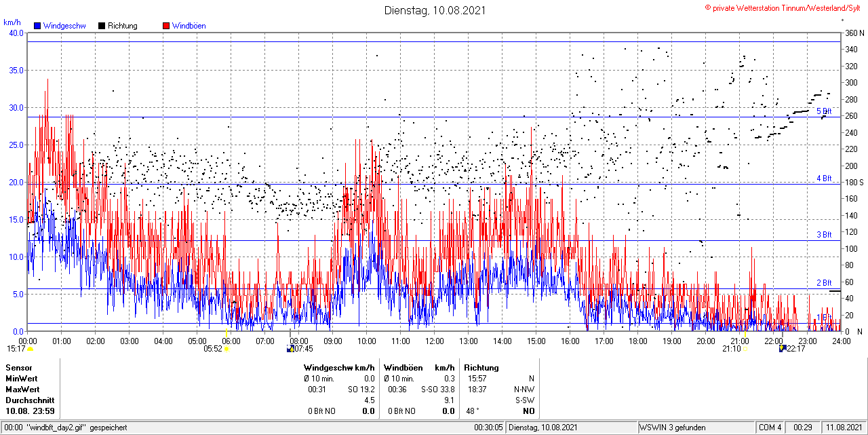This screenshot has height=435, width=868.
Task: Click the Windgeschw km/h column header
Action: pos(339,367)
